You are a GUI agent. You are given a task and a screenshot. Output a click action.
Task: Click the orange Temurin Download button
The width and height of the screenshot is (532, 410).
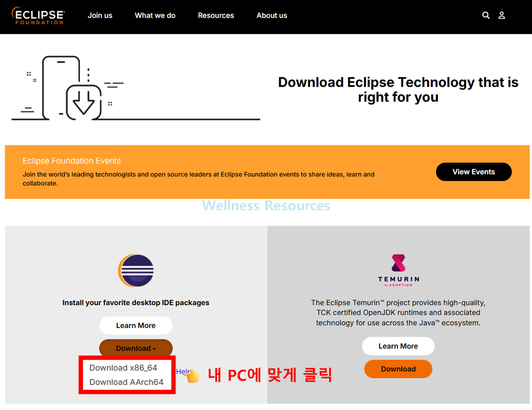398,369
